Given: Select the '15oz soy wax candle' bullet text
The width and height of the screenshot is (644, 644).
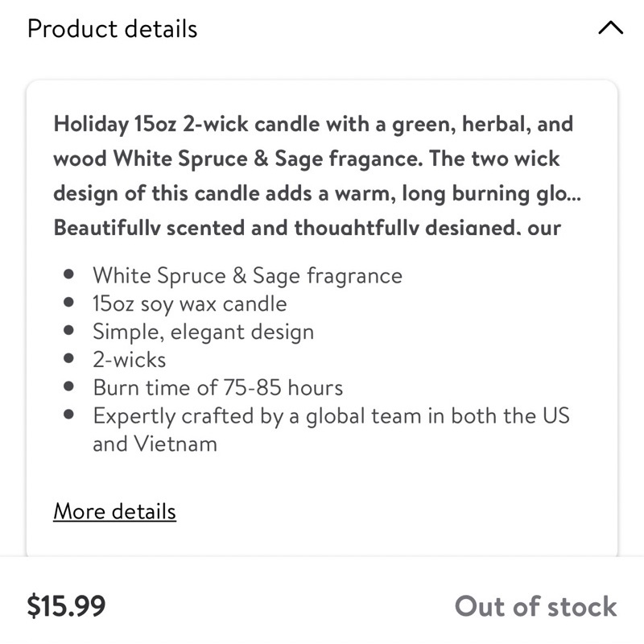Looking at the screenshot, I should coord(189,303).
